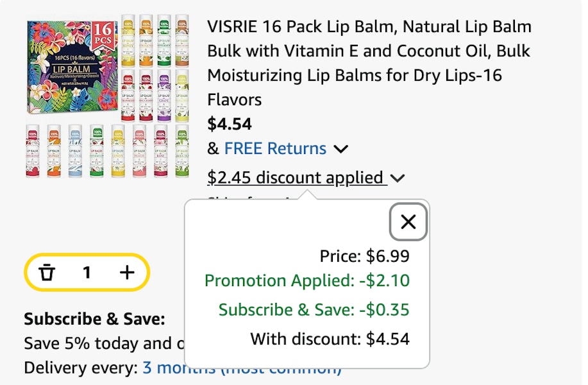Collapse the discount applied chevron arrow
The width and height of the screenshot is (588, 385).
(x=398, y=178)
